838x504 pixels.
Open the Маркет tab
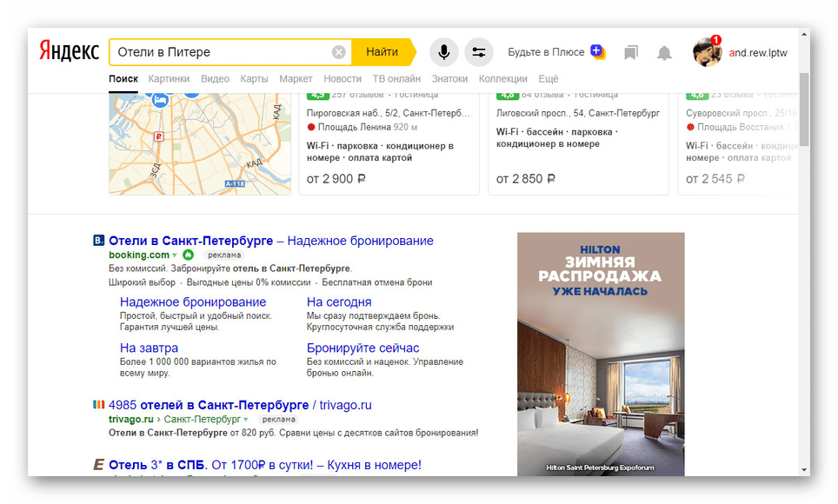[296, 78]
